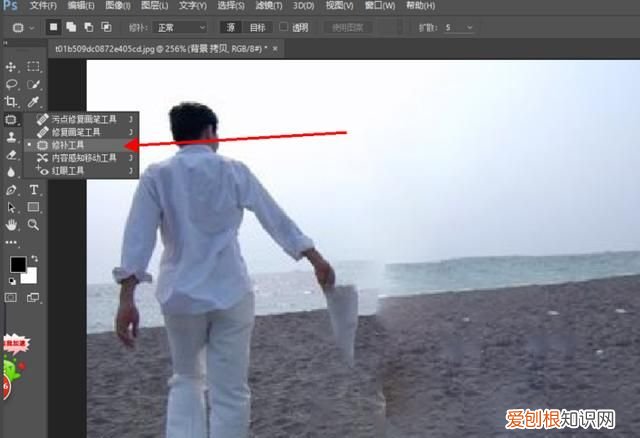Open the 视图(V) menu
Screen dimensions: 640x438
340,6
